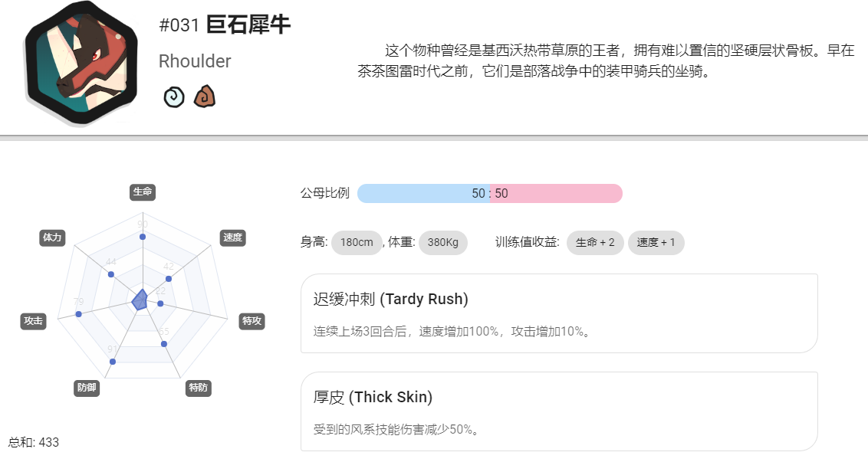Click the 180cm height chip
Image resolution: width=868 pixels, height=462 pixels.
click(357, 243)
